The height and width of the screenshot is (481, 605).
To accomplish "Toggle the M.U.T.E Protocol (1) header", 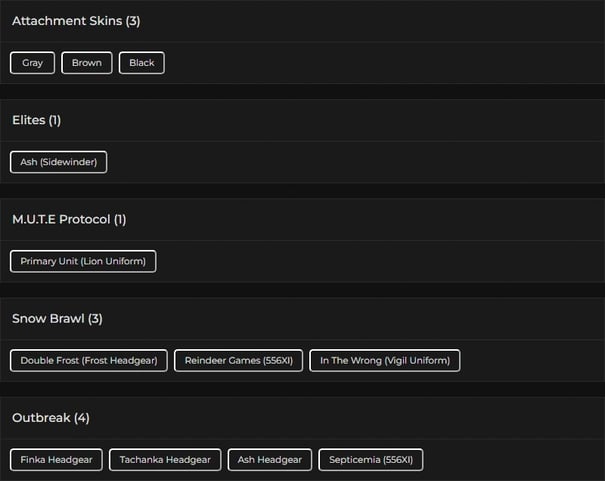I will pos(302,219).
